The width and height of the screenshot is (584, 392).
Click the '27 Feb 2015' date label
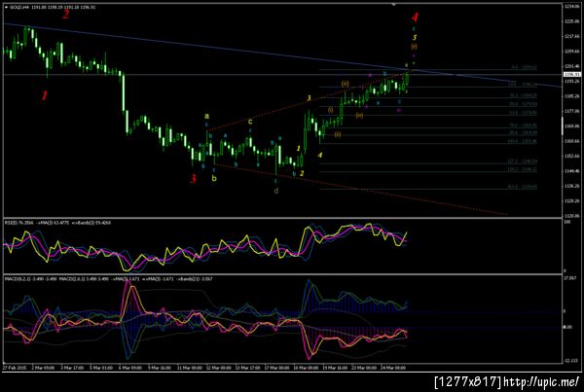(13, 368)
